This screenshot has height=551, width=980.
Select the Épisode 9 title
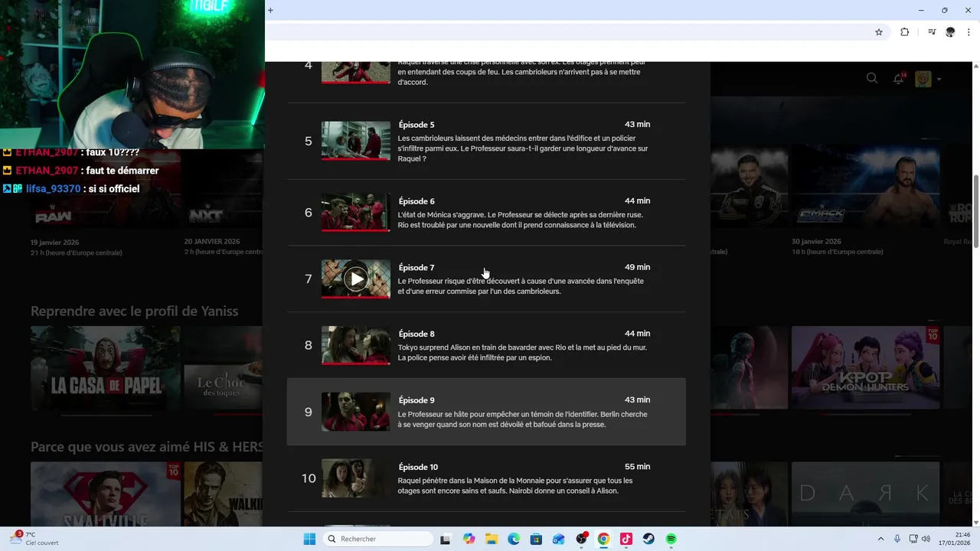coord(416,400)
